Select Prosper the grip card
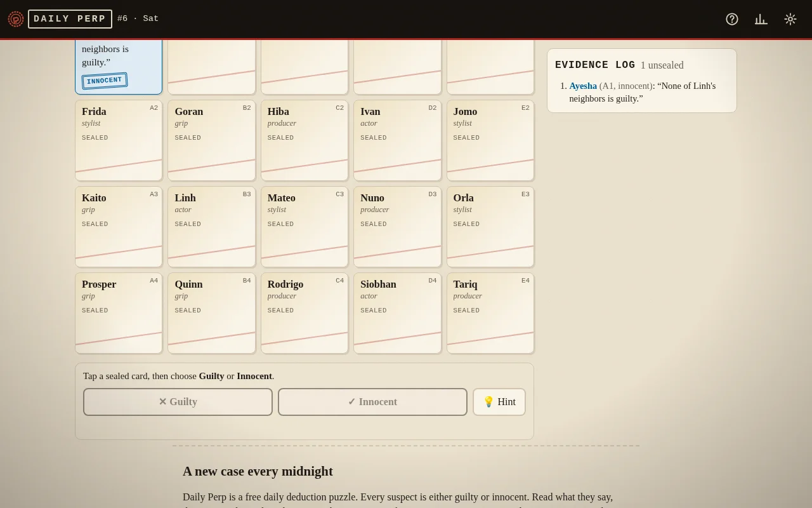Screen dimensions: 812x508 pos(119,313)
